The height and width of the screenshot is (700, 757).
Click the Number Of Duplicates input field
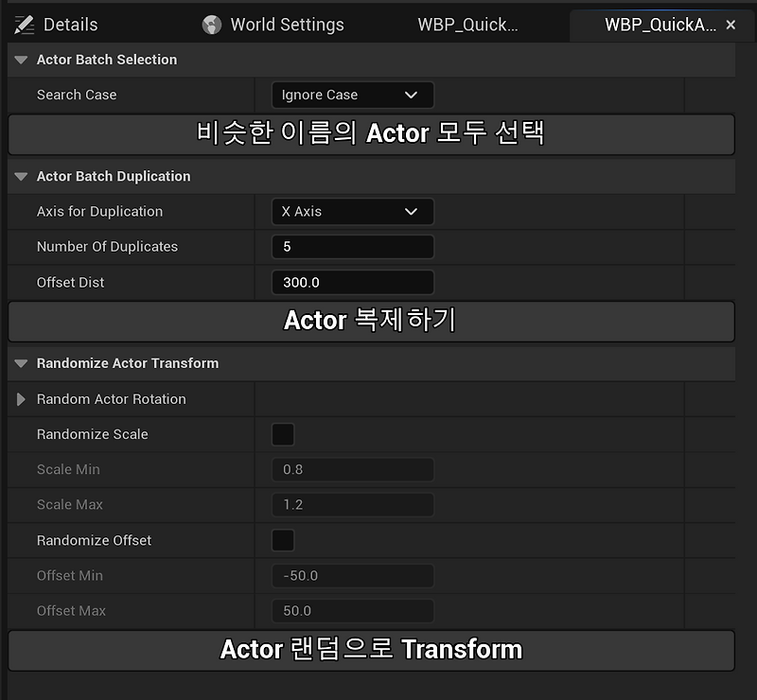(352, 247)
